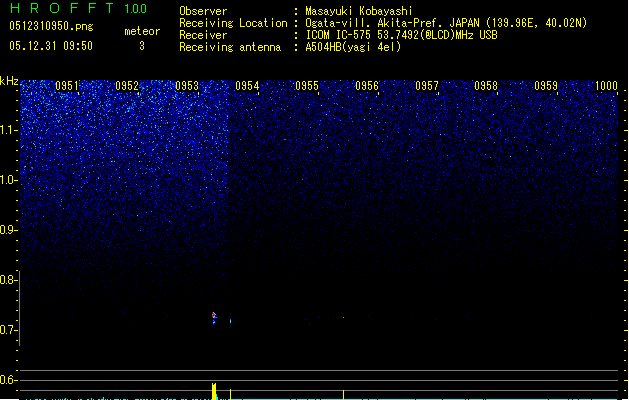The width and height of the screenshot is (629, 400).
Task: Click the 0953 time marker
Action: point(187,86)
